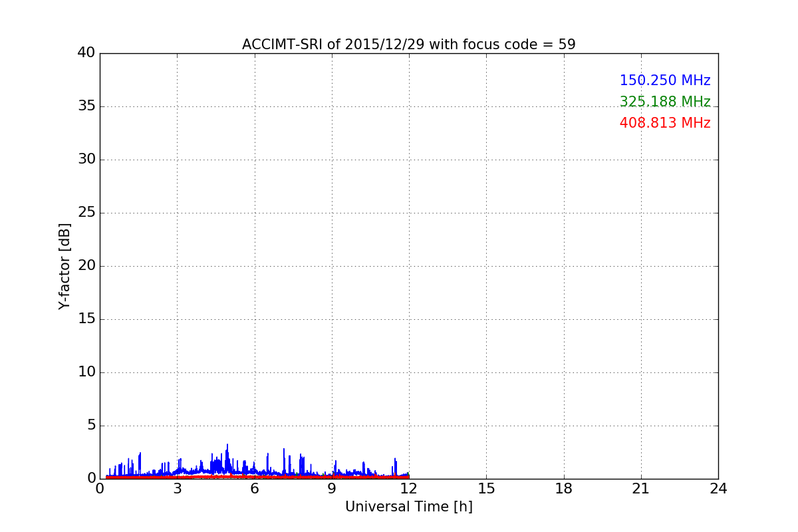Click the x-axis tick label 9
This screenshot has width=798, height=532.
332,489
